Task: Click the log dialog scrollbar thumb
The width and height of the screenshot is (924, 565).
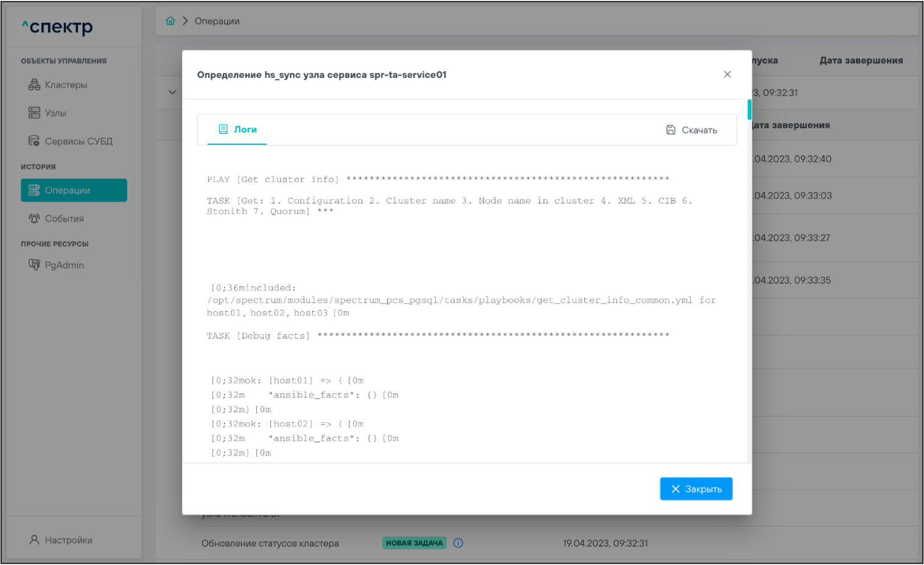Action: (749, 110)
